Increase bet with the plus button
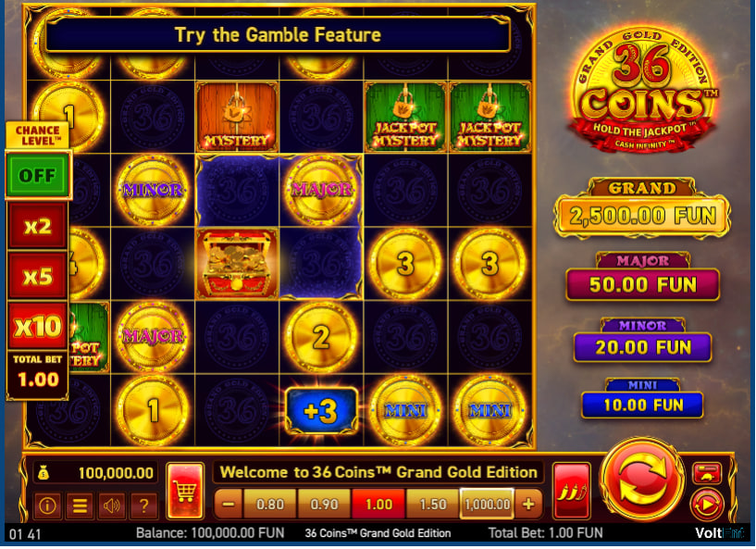This screenshot has height=549, width=756. [x=528, y=505]
